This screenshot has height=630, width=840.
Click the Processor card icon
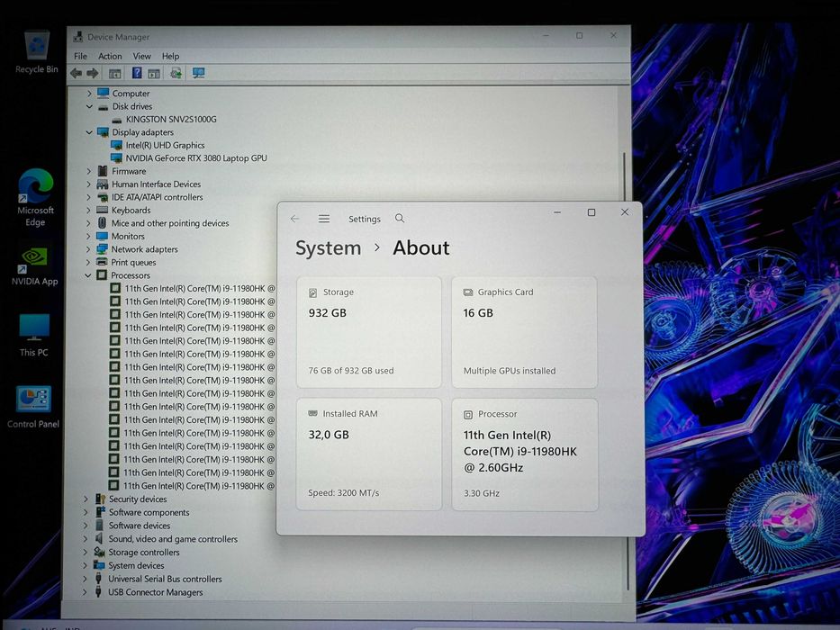[467, 414]
